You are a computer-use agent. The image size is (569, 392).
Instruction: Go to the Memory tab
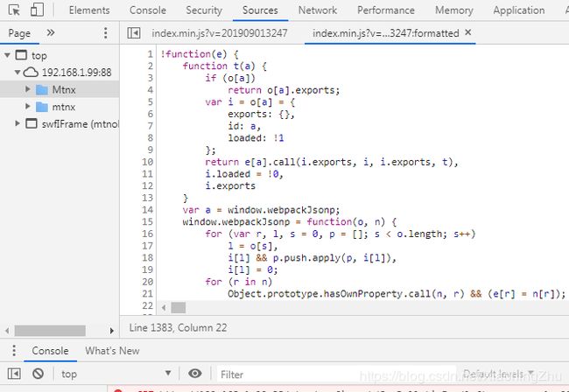[x=454, y=10]
